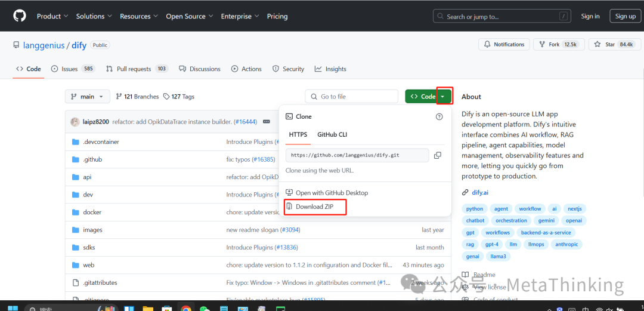Switch to the Issues tab
644x311 pixels.
(73, 69)
